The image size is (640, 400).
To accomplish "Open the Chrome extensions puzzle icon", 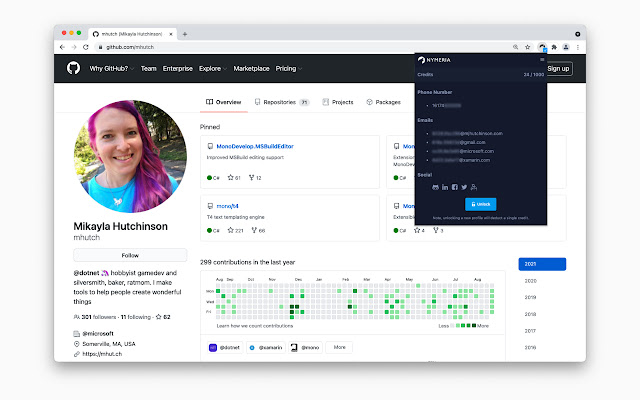I will 554,47.
